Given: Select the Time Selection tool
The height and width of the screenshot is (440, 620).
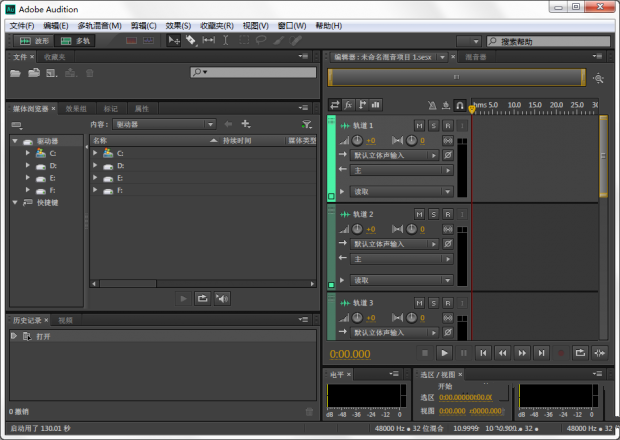Looking at the screenshot, I should pos(226,40).
